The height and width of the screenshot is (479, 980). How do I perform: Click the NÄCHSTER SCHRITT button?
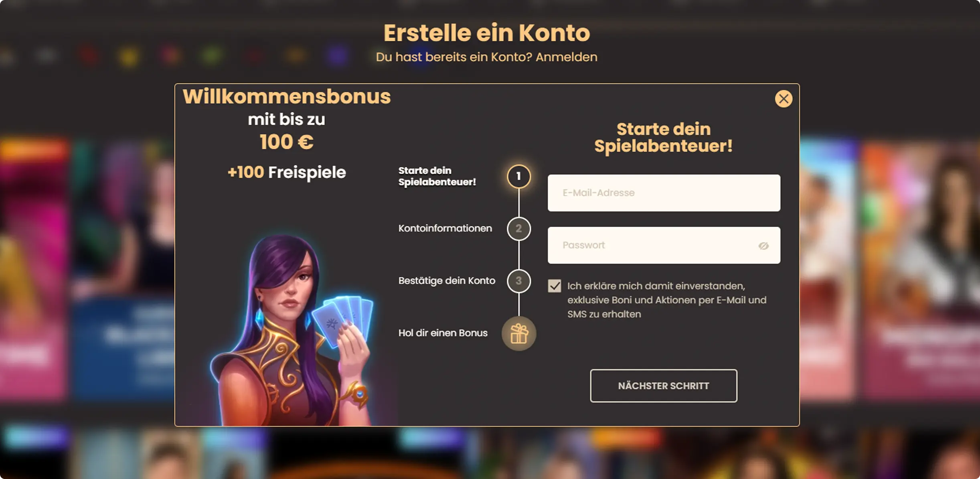(x=664, y=386)
